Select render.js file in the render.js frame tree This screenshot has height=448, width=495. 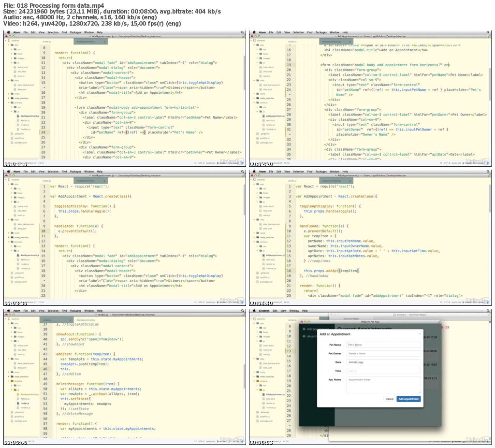25,403
